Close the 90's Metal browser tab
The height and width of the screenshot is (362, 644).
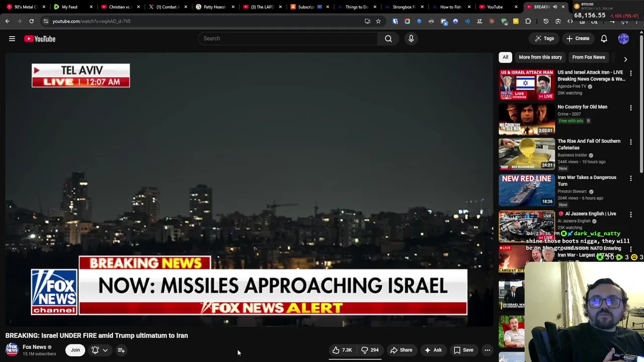coord(44,7)
